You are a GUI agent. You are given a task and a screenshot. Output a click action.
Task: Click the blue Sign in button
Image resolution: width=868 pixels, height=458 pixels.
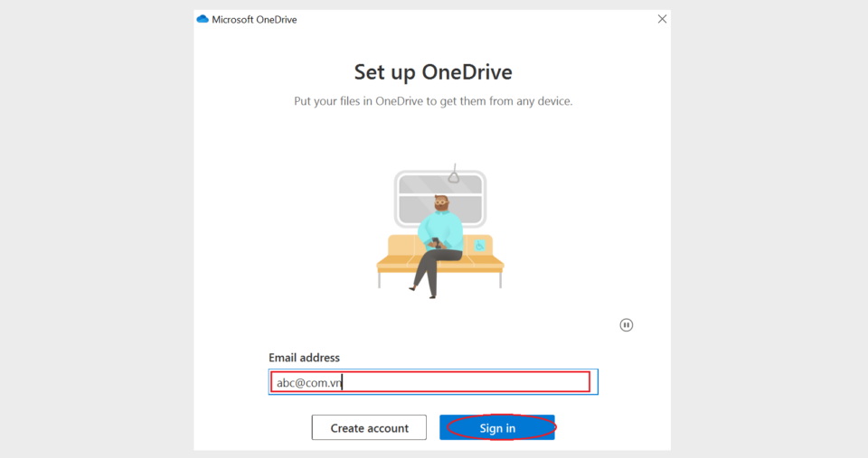point(497,427)
